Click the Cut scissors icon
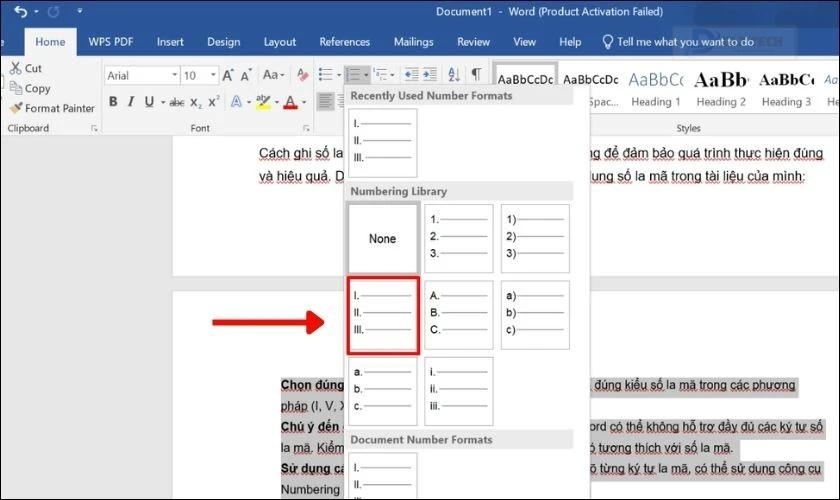Viewport: 840px width, 500px height. point(16,68)
